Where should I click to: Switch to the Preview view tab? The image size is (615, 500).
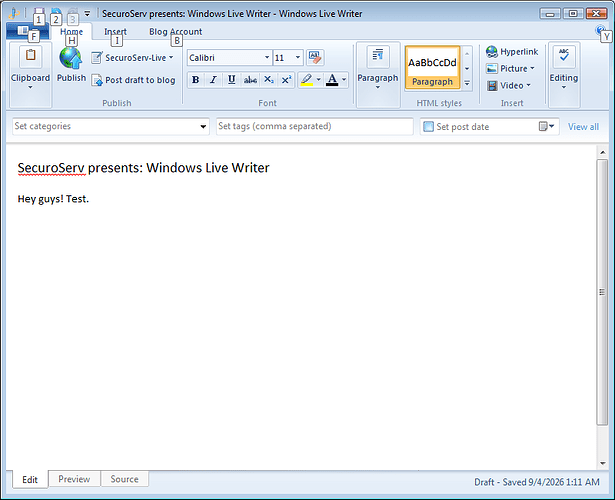74,479
